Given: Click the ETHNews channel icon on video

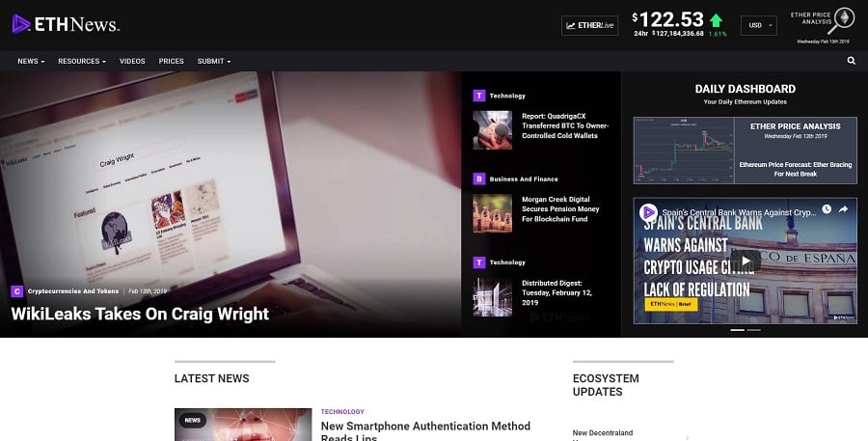Looking at the screenshot, I should click(x=648, y=210).
